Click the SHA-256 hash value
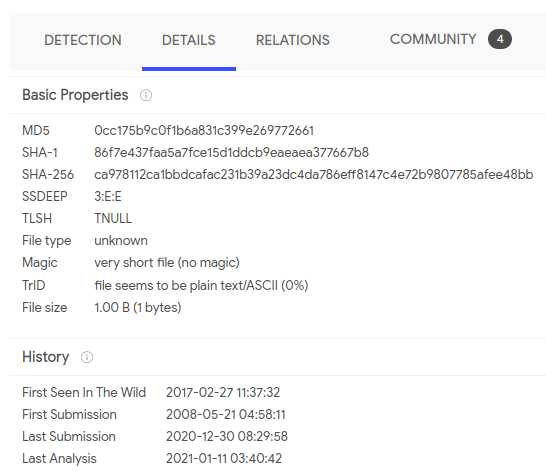 (x=314, y=174)
